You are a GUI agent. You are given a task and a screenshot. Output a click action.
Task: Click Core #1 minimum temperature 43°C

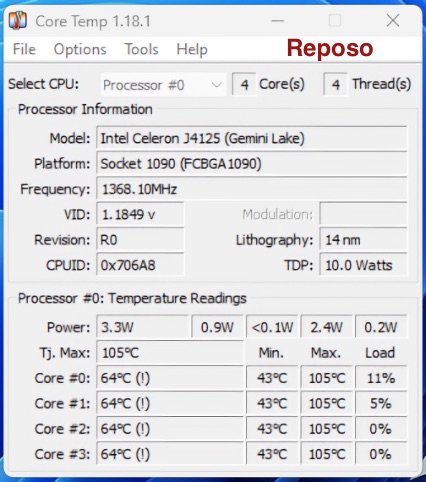pyautogui.click(x=272, y=403)
